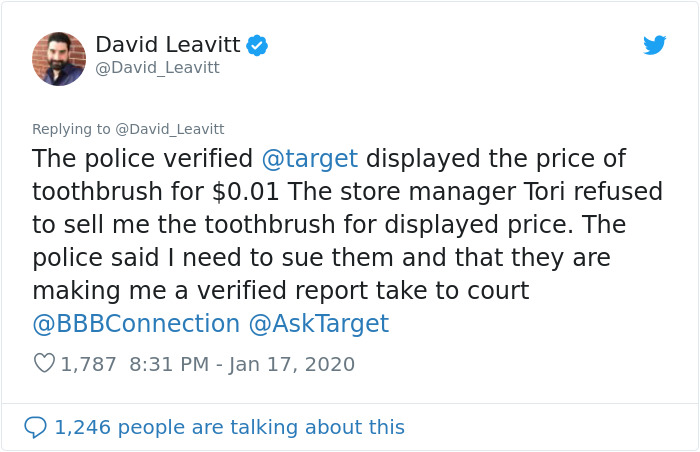
Task: Click the phrase "verified report take to court"
Action: (x=358, y=291)
